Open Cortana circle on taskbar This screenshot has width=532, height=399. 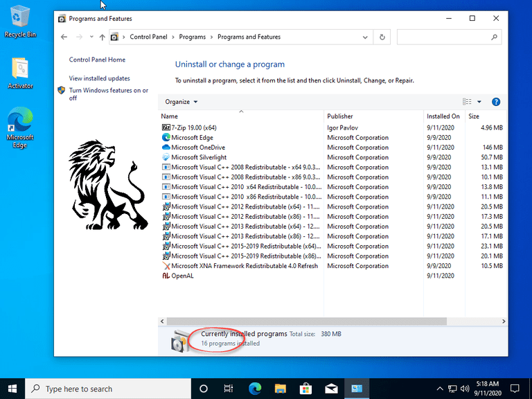[x=204, y=389]
